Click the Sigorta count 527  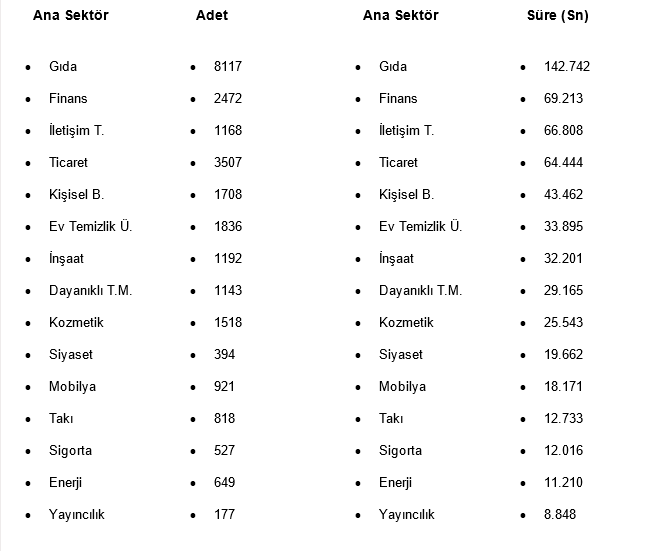(224, 451)
